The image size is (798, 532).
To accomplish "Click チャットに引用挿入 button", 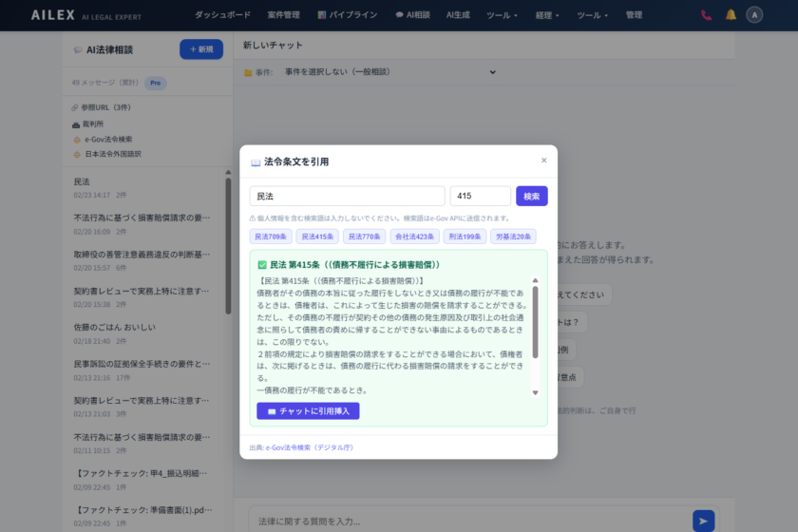I will 308,411.
